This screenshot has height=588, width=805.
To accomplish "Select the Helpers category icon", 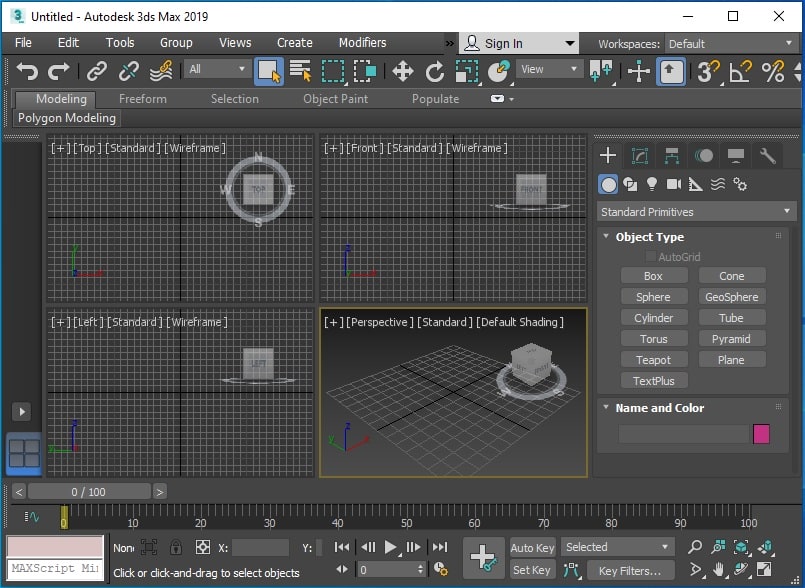I will tap(695, 184).
